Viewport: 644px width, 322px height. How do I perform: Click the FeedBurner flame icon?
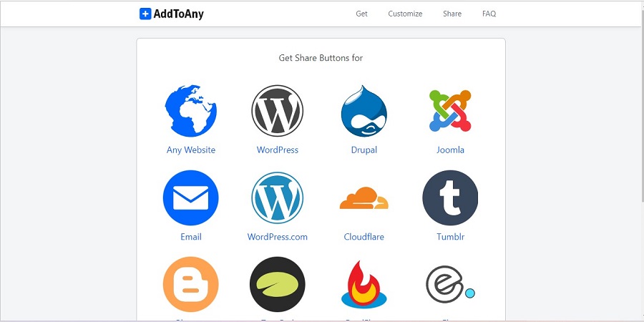point(364,284)
